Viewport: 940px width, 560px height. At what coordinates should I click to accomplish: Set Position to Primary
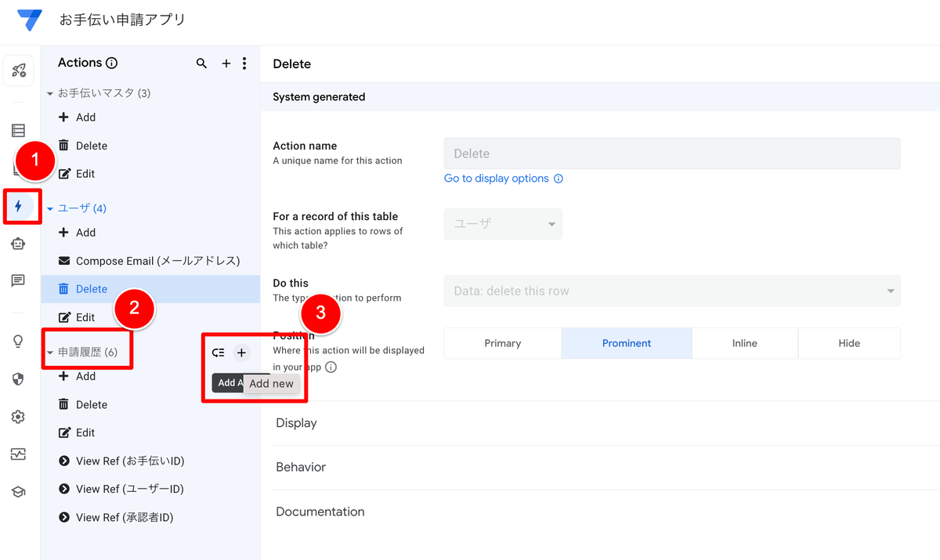[x=503, y=343]
